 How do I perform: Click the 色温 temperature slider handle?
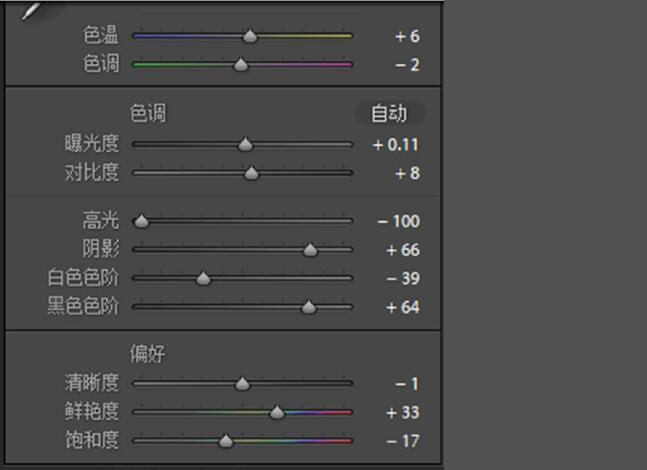(x=250, y=36)
